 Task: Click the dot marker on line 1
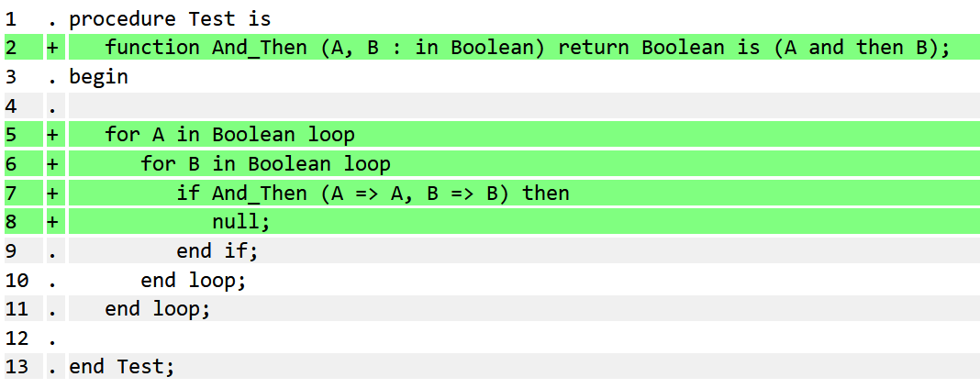pos(53,19)
